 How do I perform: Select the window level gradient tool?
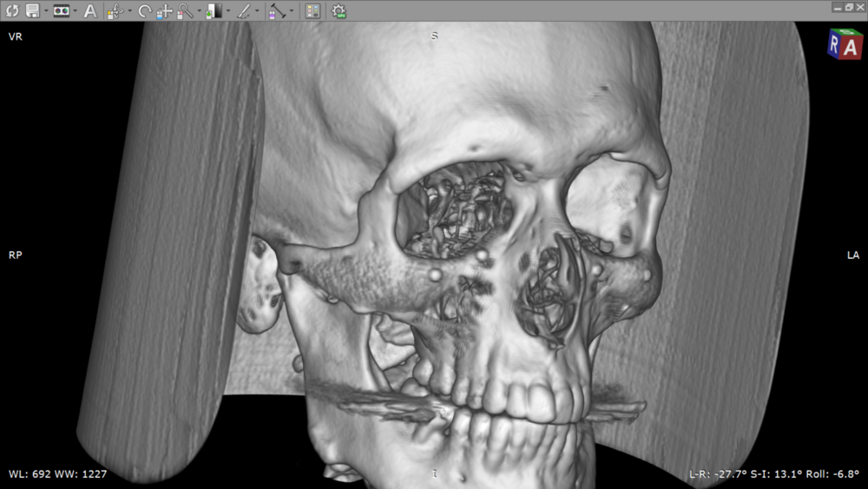[214, 11]
